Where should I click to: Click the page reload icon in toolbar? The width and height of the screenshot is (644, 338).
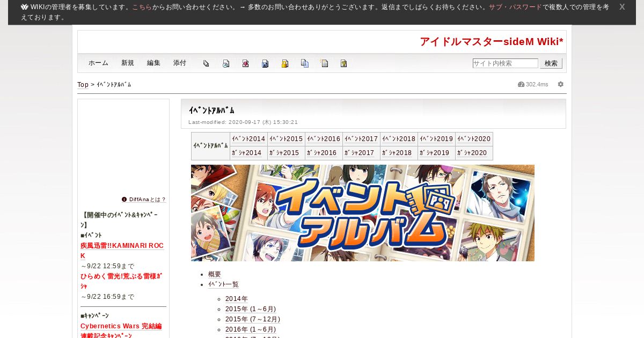click(226, 63)
